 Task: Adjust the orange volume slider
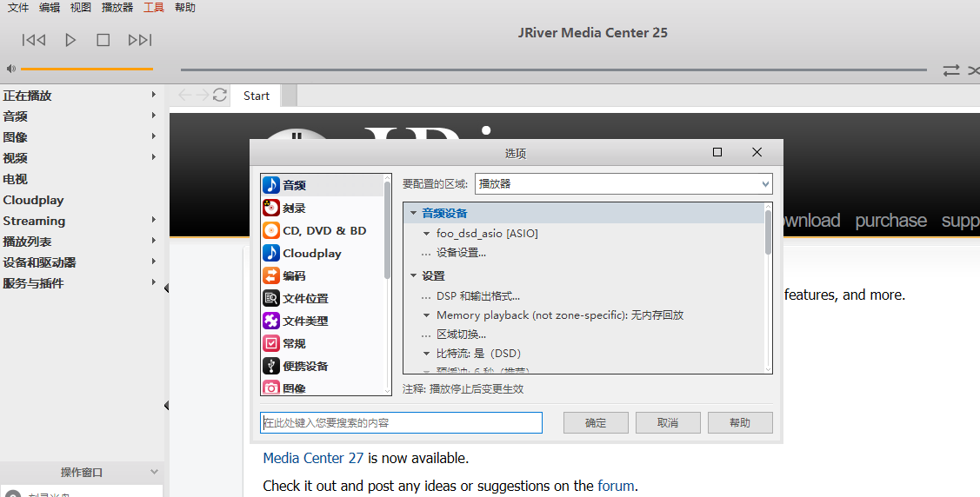coord(87,69)
